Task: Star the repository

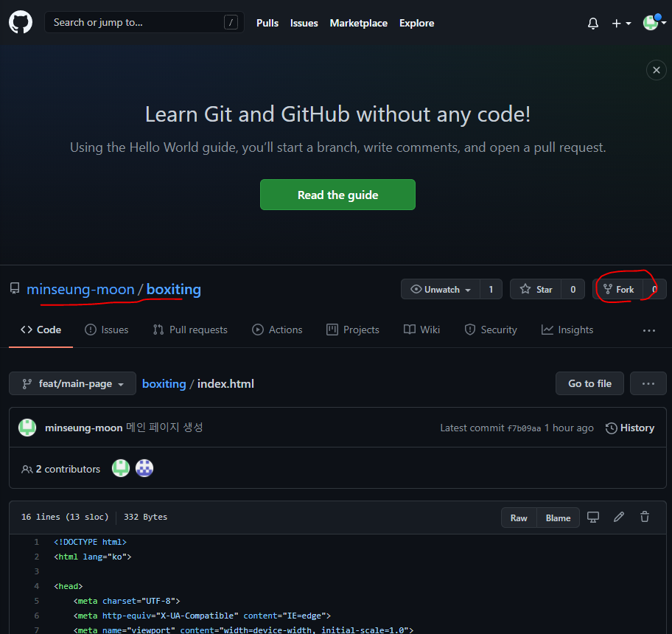Action: [536, 289]
